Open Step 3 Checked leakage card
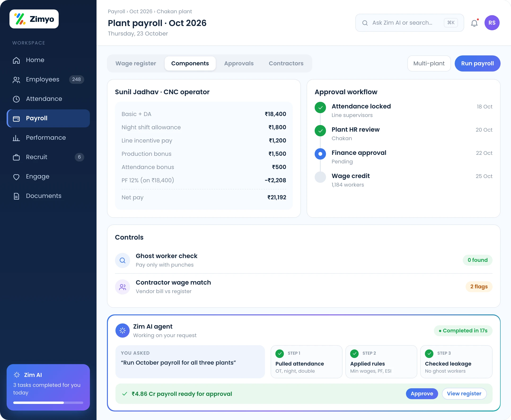The height and width of the screenshot is (420, 511). click(456, 362)
